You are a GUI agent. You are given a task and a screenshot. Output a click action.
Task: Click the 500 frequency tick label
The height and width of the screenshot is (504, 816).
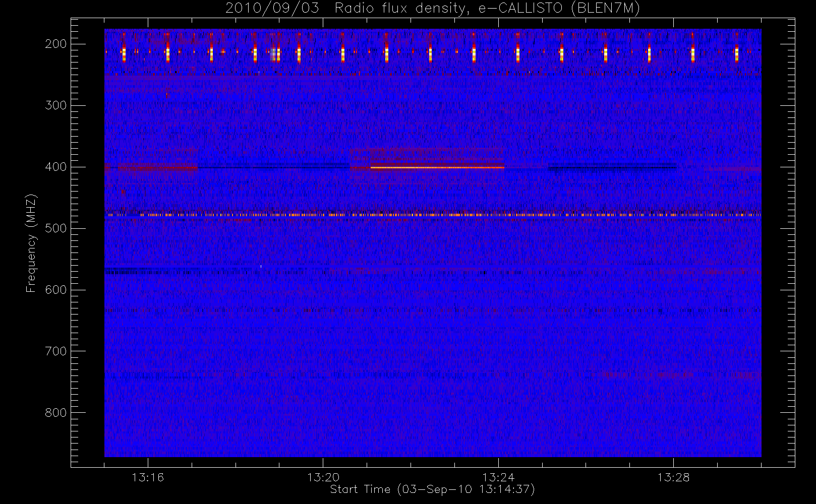[x=56, y=228]
